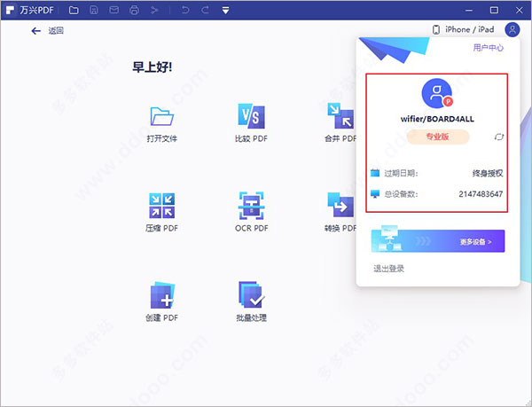Click the 终身授权 value

click(x=488, y=173)
